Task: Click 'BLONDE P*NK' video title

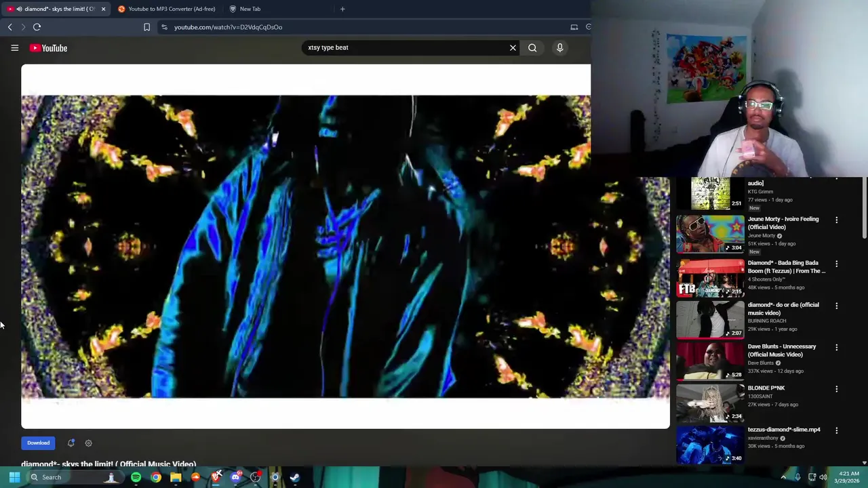Action: 766,388
